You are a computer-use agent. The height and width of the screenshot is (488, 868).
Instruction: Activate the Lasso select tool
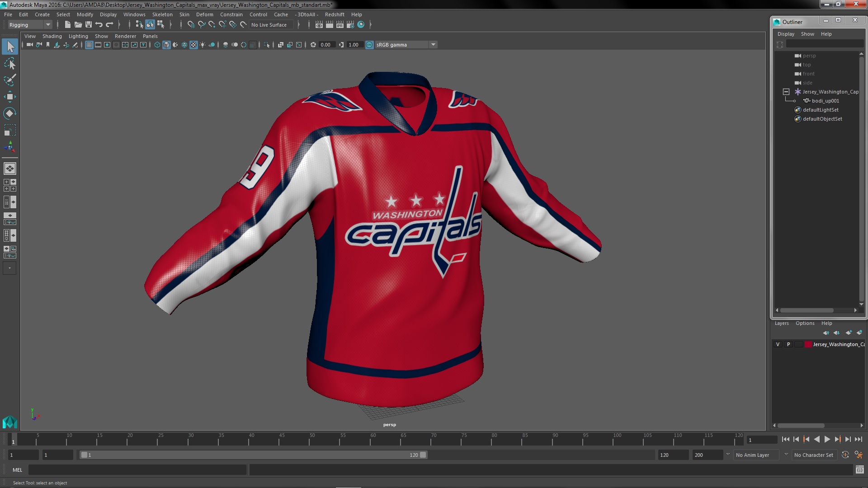10,63
